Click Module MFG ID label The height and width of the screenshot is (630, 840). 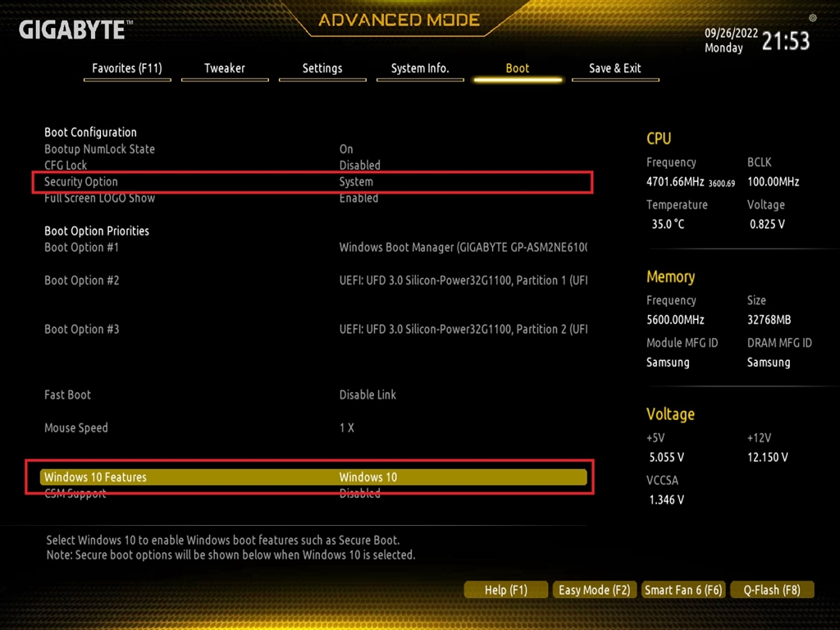point(682,343)
